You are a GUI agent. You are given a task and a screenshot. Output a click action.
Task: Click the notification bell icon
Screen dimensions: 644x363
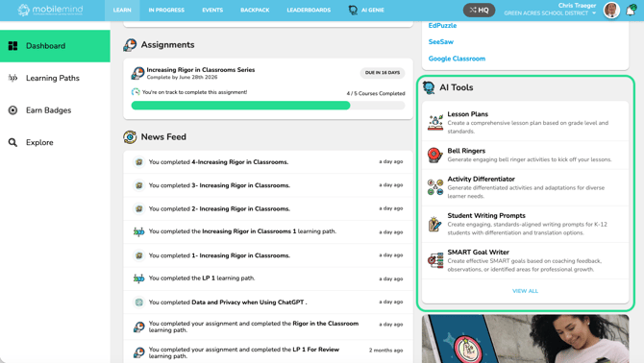631,11
